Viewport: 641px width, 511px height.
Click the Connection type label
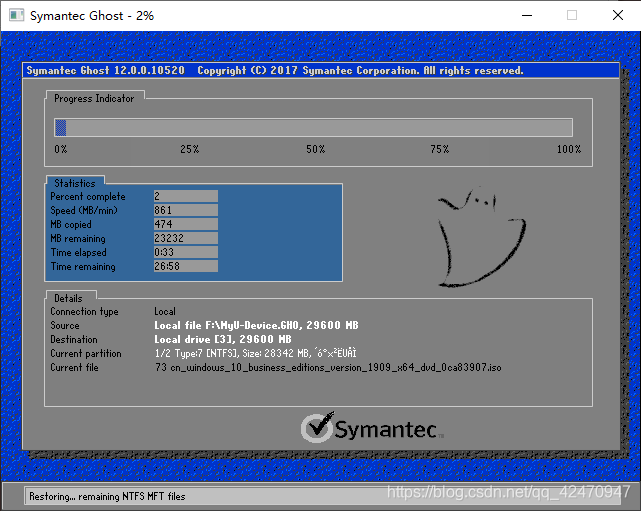[x=84, y=312]
